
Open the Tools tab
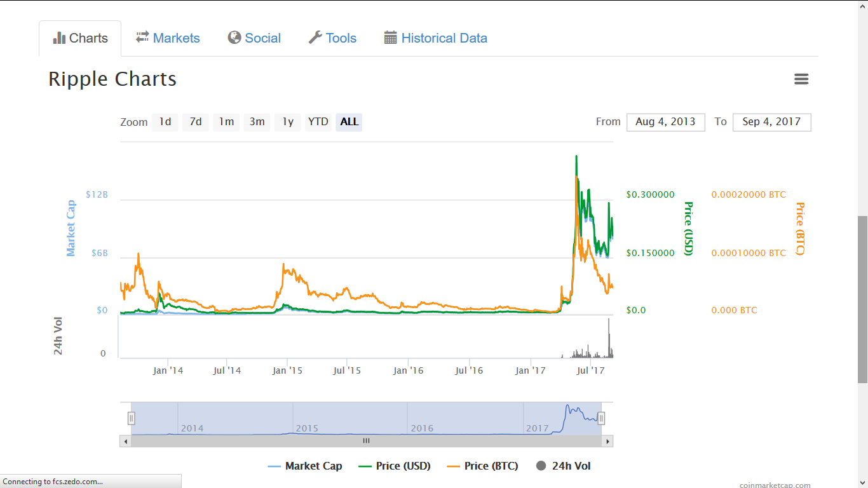(x=332, y=38)
